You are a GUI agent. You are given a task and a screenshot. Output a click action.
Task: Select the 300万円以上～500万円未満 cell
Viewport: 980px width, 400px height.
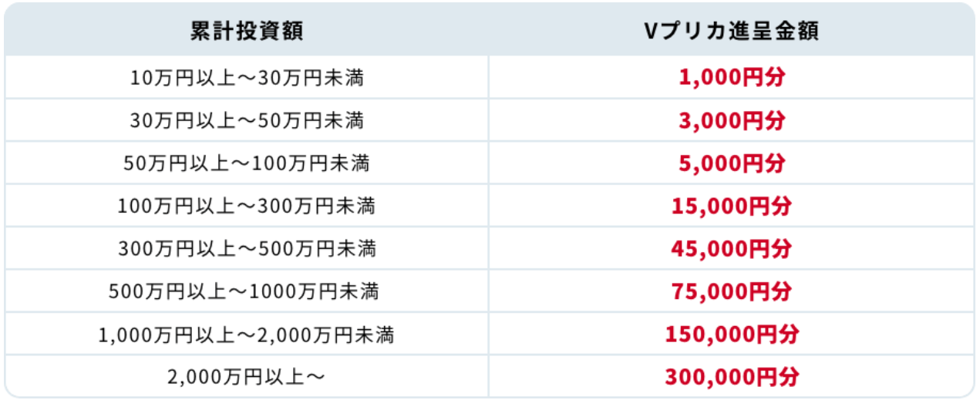[247, 249]
